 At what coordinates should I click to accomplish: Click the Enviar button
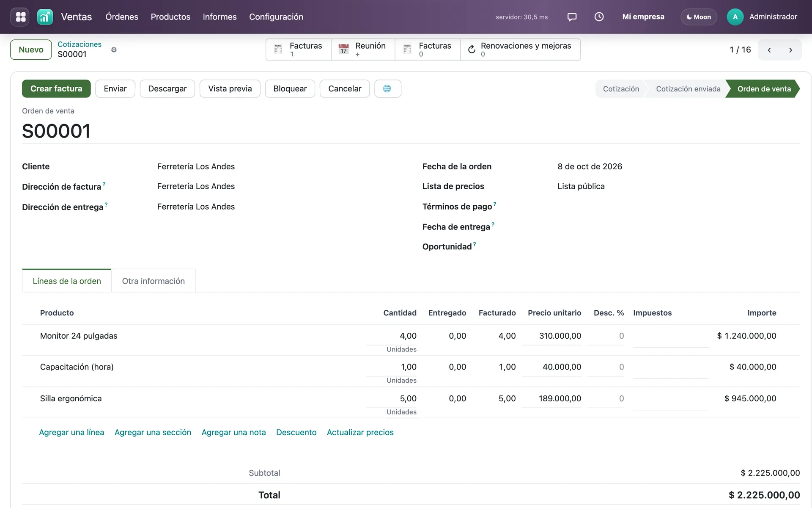click(115, 88)
